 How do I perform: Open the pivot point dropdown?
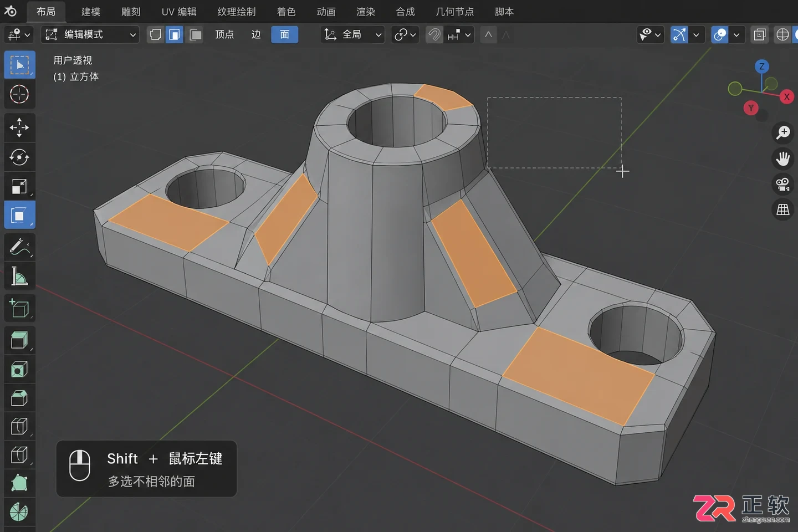[405, 35]
